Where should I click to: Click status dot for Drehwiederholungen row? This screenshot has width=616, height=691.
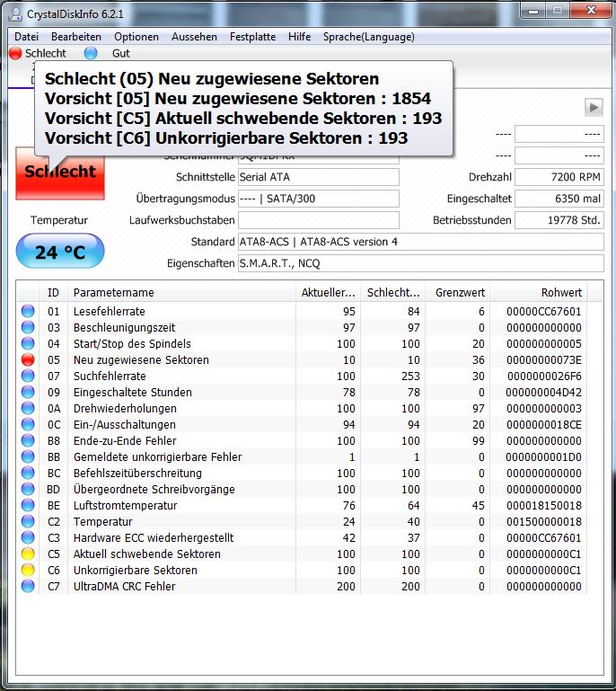28,408
